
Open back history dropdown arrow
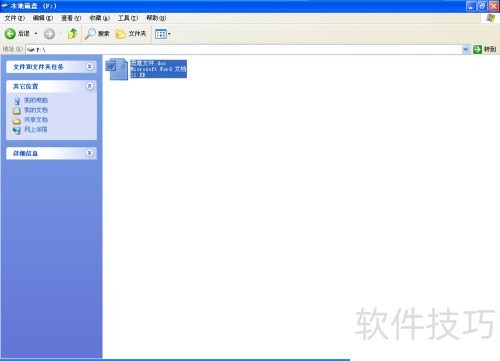tap(36, 34)
